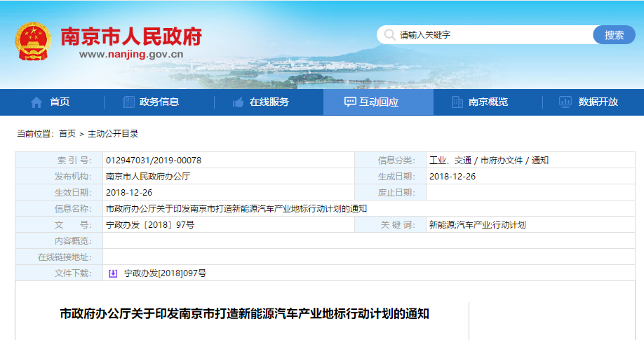Click the 南京市人民政府 site title
Image resolution: width=644 pixels, height=340 pixels.
tap(131, 36)
